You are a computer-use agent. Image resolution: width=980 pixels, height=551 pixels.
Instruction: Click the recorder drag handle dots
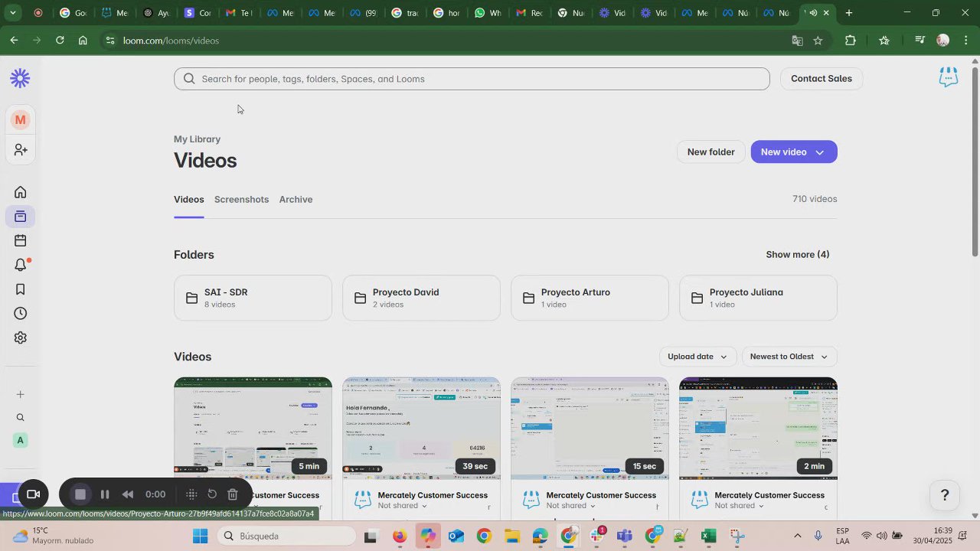pyautogui.click(x=191, y=494)
